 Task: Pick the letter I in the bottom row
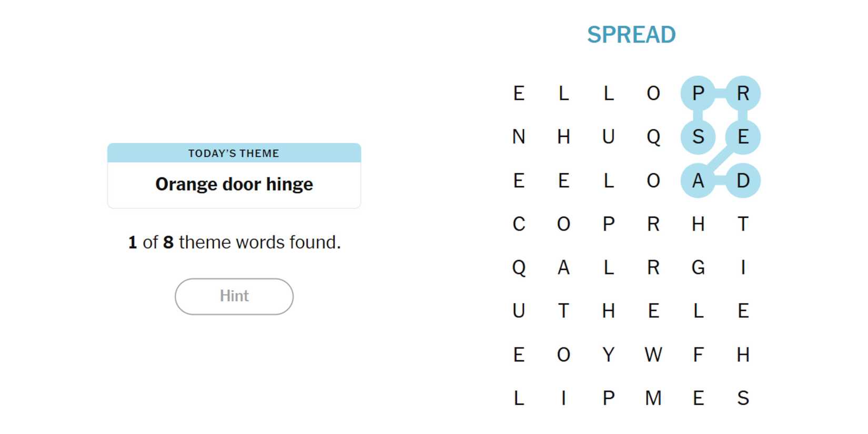[563, 399]
